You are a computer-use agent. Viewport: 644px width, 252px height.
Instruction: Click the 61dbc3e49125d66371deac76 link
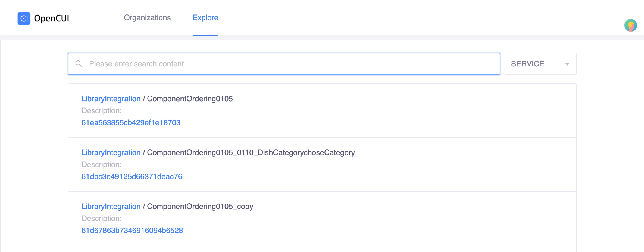pyautogui.click(x=132, y=177)
